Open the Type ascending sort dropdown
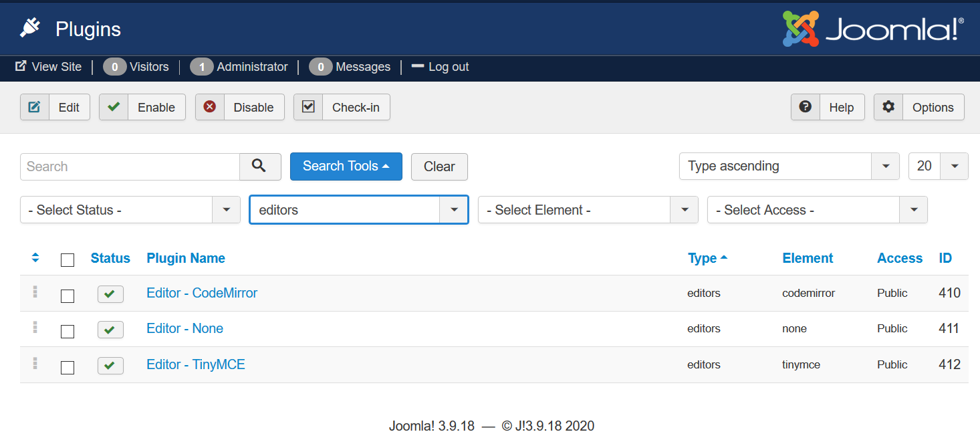 tap(789, 166)
